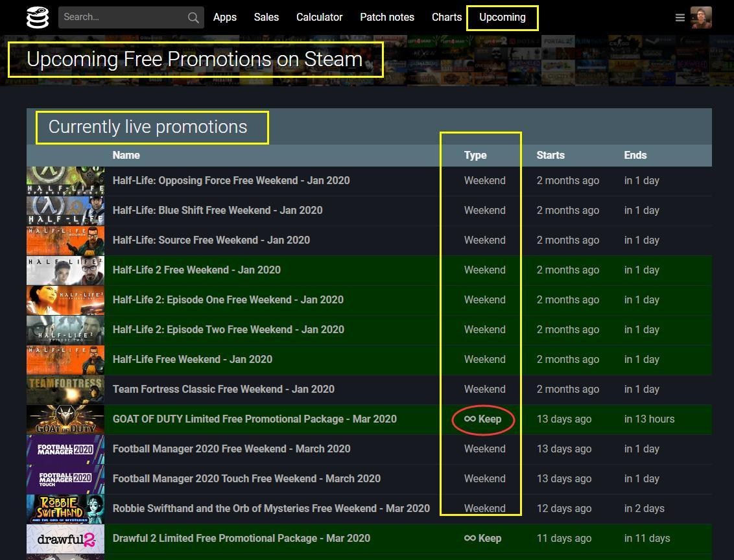734x560 pixels.
Task: Click '13 days ago' in GOAT OF DUTY row
Action: (564, 419)
